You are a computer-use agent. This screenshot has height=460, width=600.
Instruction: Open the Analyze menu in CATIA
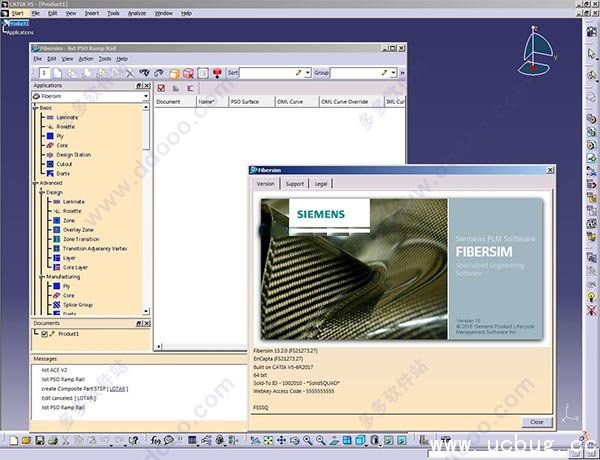point(135,13)
